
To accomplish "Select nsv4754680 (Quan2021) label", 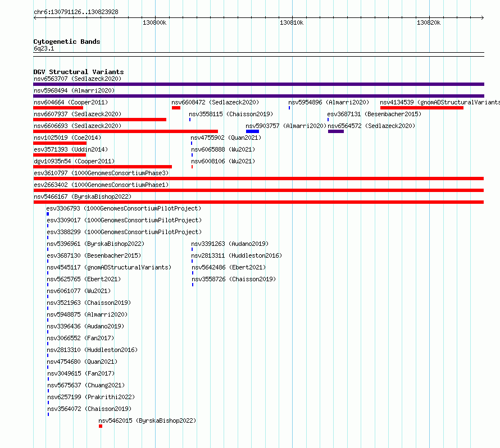I will click(x=82, y=362).
